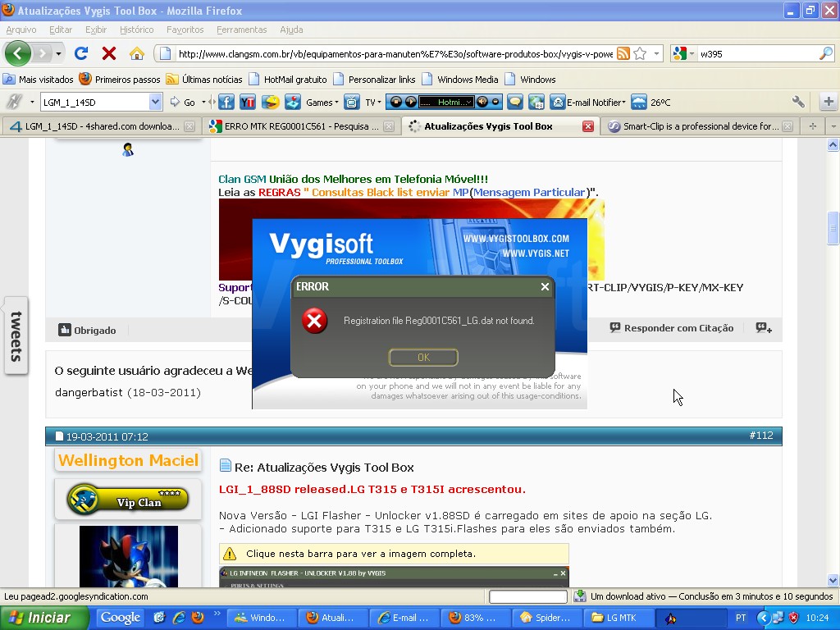Click Responder com Citação link
840x630 pixels.
[x=672, y=328]
